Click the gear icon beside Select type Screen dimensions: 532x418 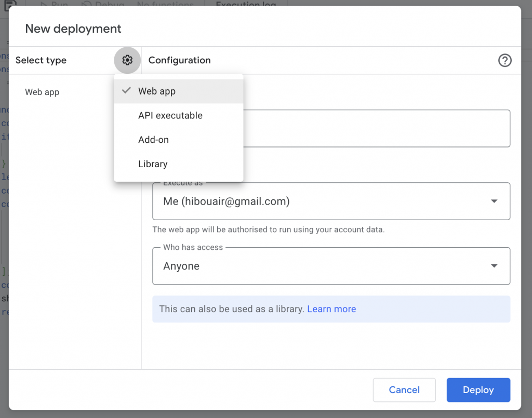pos(127,60)
